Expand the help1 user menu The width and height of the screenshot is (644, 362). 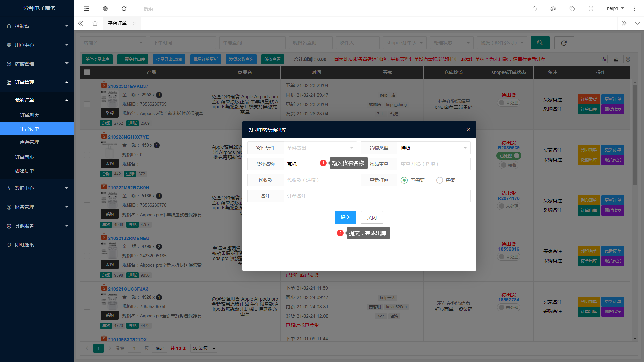tap(615, 8)
